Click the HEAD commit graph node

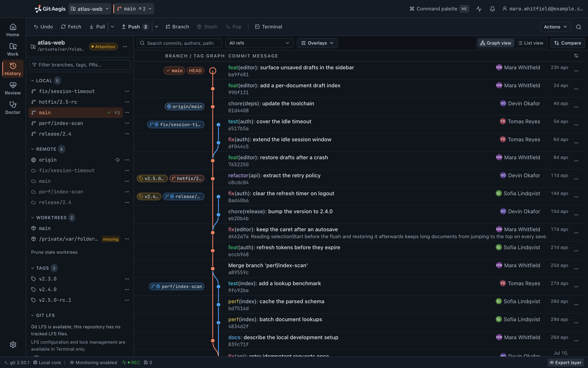(213, 71)
